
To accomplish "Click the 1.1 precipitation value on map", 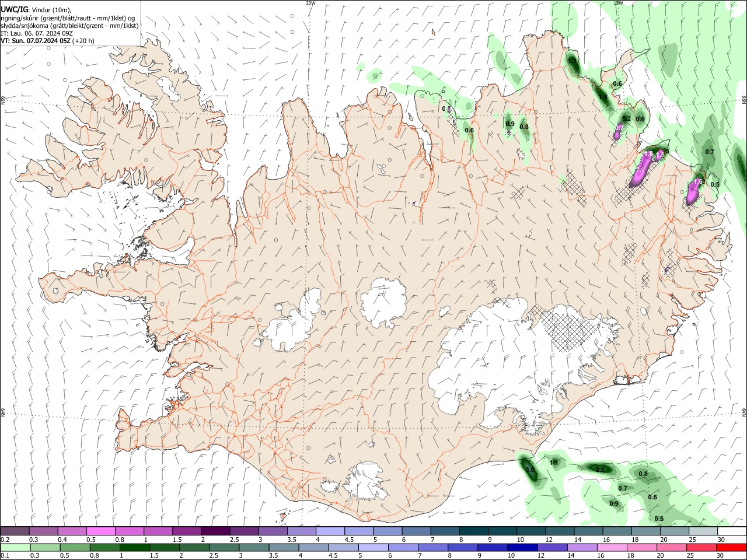I will (554, 463).
